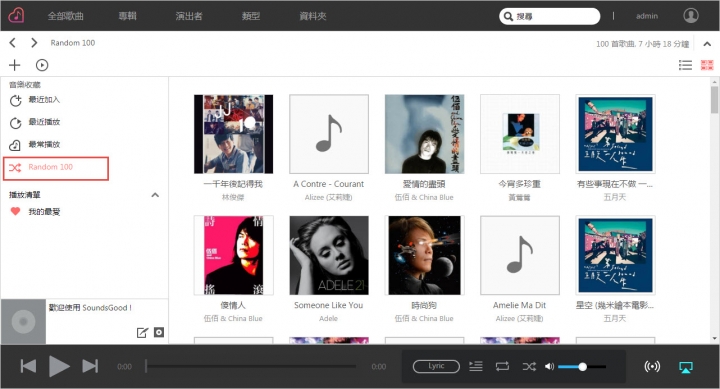Open the 我的最愛 playlist
Viewport: 720px width, 389px height.
pos(44,212)
